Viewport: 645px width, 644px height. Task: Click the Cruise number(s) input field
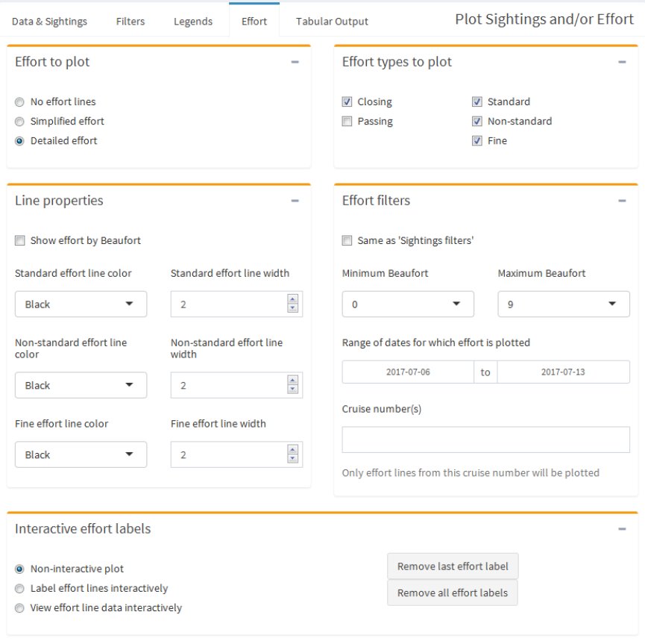pyautogui.click(x=486, y=440)
